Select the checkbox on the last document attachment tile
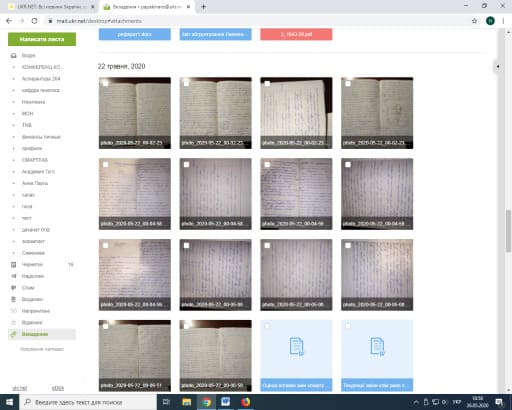The image size is (512, 410). 348,326
